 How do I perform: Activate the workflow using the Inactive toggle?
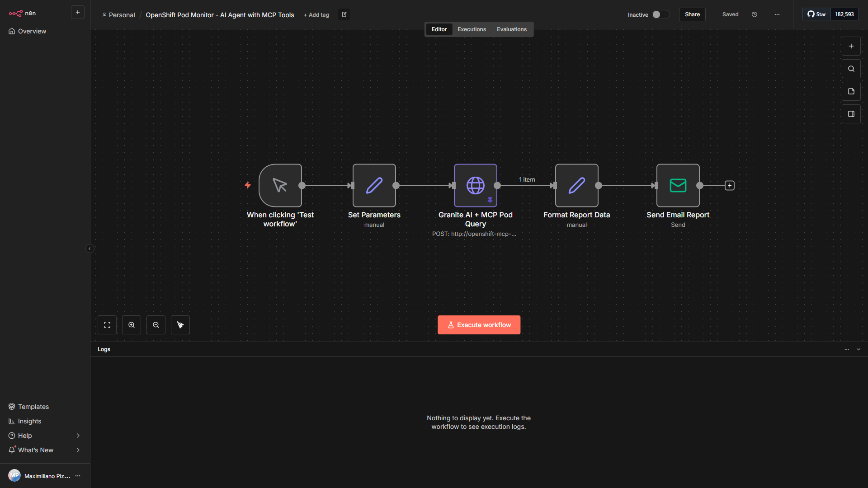coord(661,14)
